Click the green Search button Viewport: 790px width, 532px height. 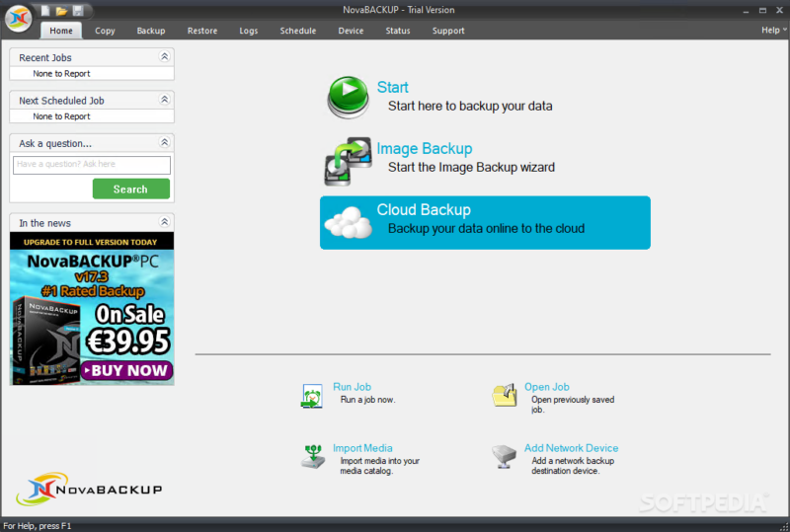(x=131, y=189)
